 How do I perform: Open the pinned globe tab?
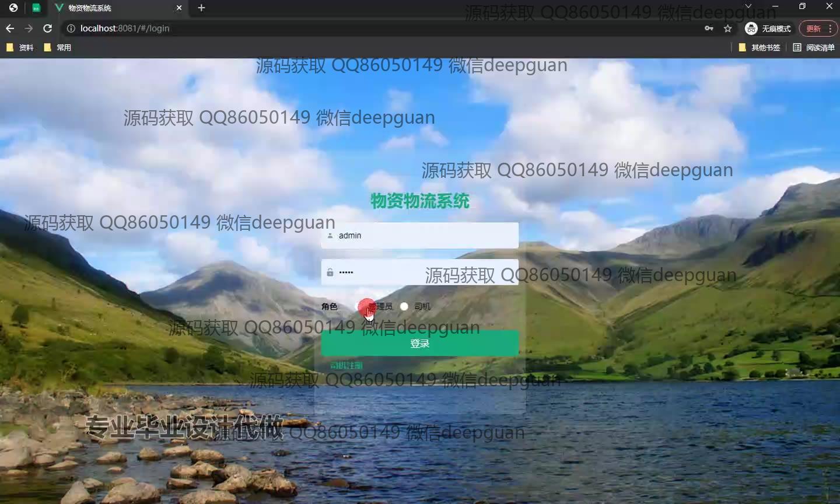pyautogui.click(x=13, y=8)
